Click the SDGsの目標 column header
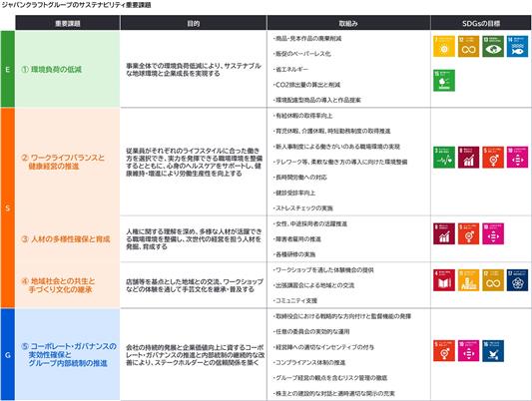This screenshot has width=532, height=401. 481,23
